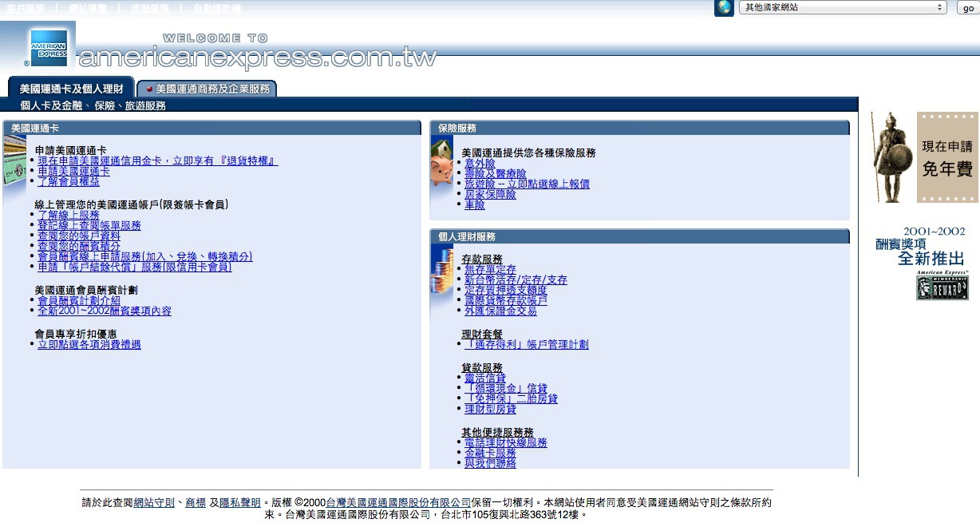Click the globe icon beside country selector
This screenshot has height=527, width=980.
(x=724, y=8)
